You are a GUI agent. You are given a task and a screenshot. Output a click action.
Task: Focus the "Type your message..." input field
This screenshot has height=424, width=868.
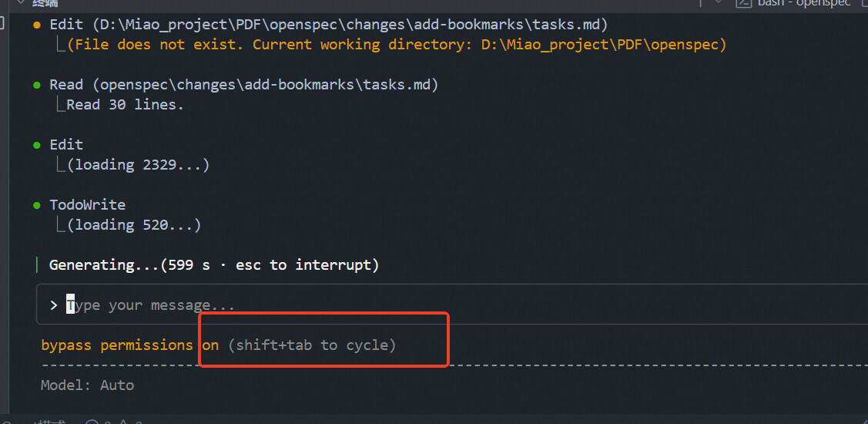pyautogui.click(x=451, y=305)
